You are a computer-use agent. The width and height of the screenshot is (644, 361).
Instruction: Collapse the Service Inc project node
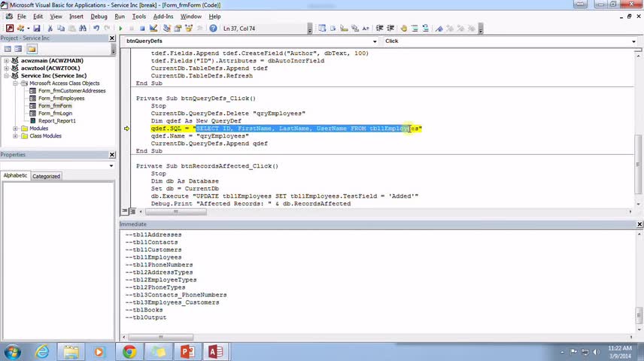click(x=6, y=75)
